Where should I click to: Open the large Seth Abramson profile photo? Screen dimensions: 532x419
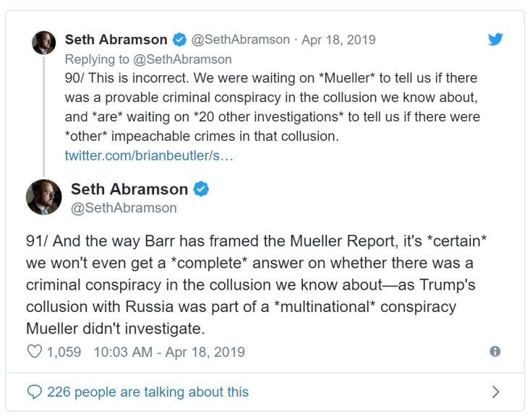pos(43,197)
